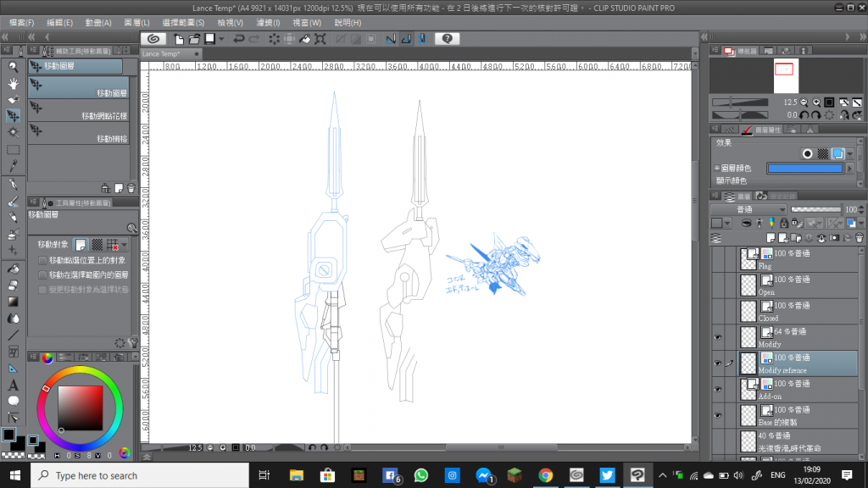868x488 pixels.
Task: Open the Clip Studio launcher icon
Action: point(153,39)
